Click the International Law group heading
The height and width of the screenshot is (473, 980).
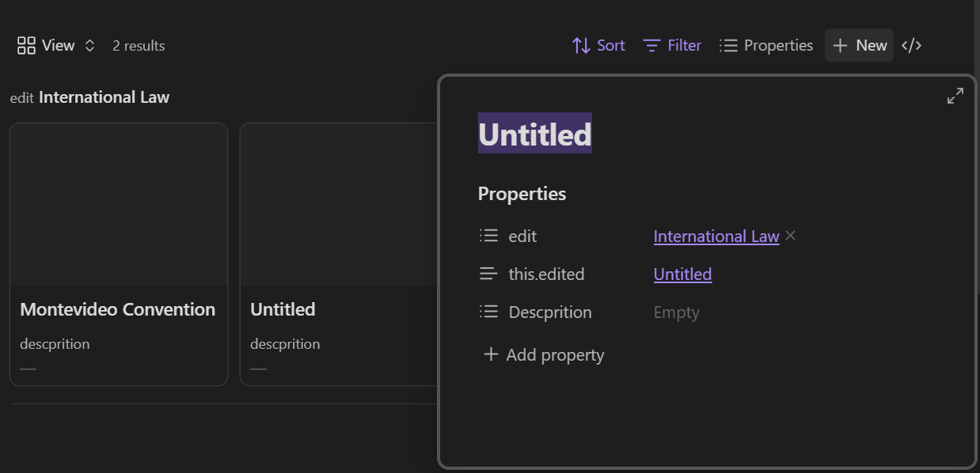(104, 97)
